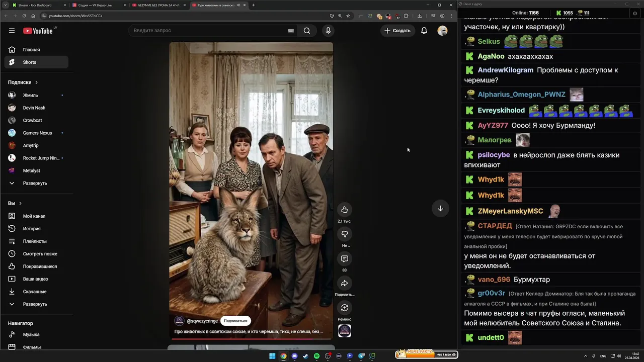Open Steam from the taskbar
The height and width of the screenshot is (362, 644).
tap(305, 356)
